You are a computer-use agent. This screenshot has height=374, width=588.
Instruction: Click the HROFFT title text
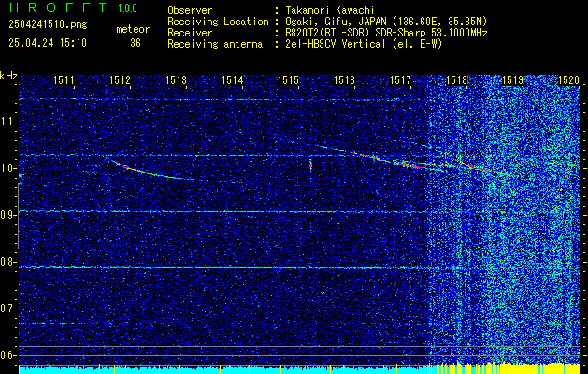click(58, 7)
